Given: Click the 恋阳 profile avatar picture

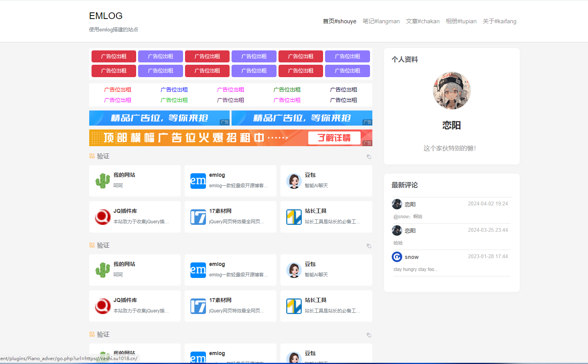Looking at the screenshot, I should (451, 91).
